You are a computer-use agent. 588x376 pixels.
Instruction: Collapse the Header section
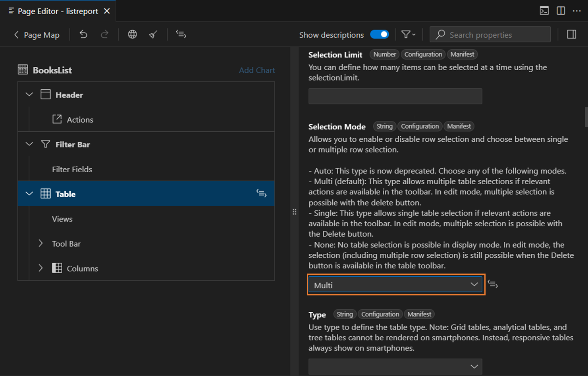pos(29,94)
